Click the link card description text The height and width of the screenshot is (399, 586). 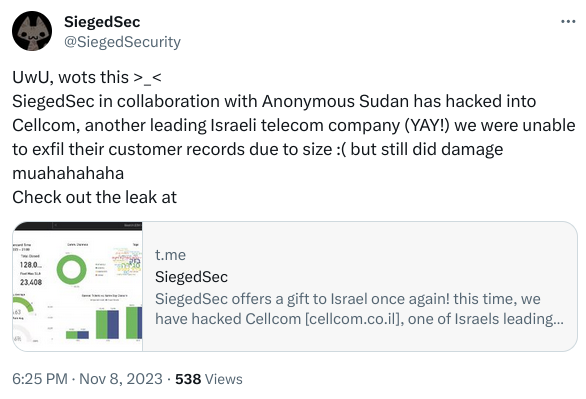click(x=359, y=309)
